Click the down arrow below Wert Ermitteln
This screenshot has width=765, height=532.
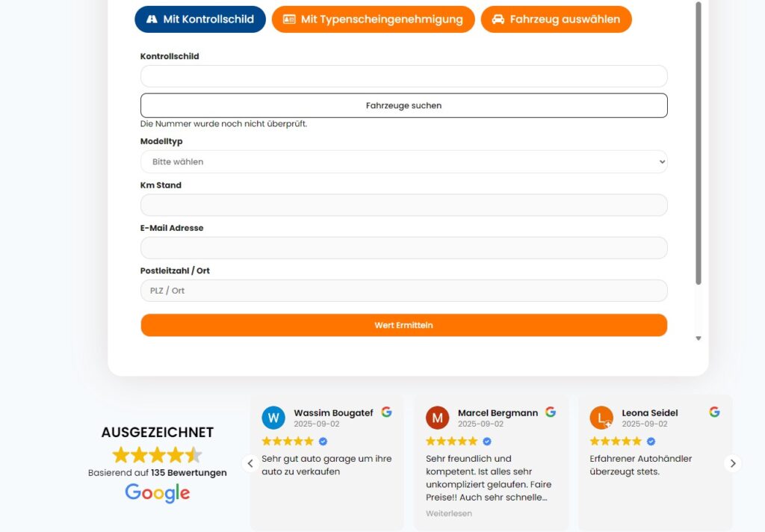point(699,338)
